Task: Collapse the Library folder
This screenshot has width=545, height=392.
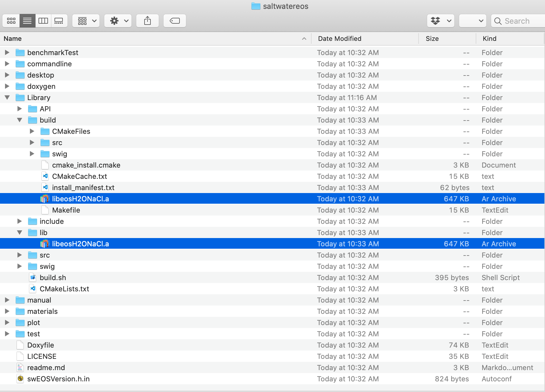Action: 7,97
